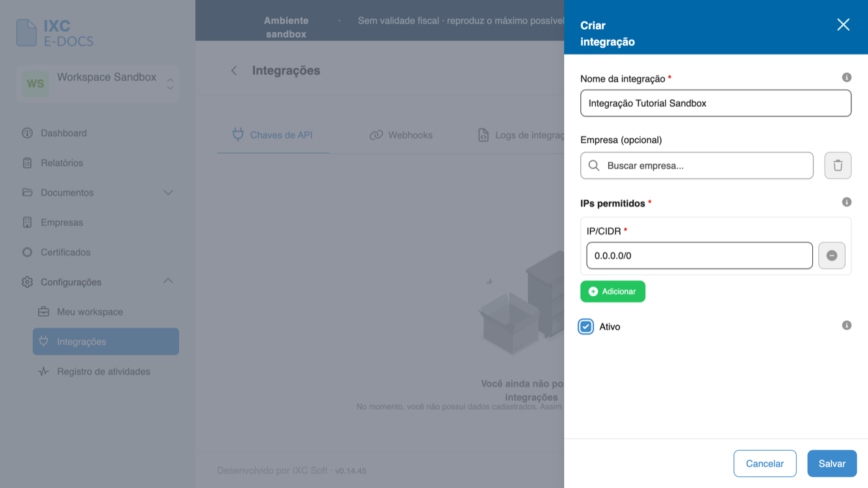
Task: Go back using the arrow beside Integrações title
Action: (x=234, y=71)
